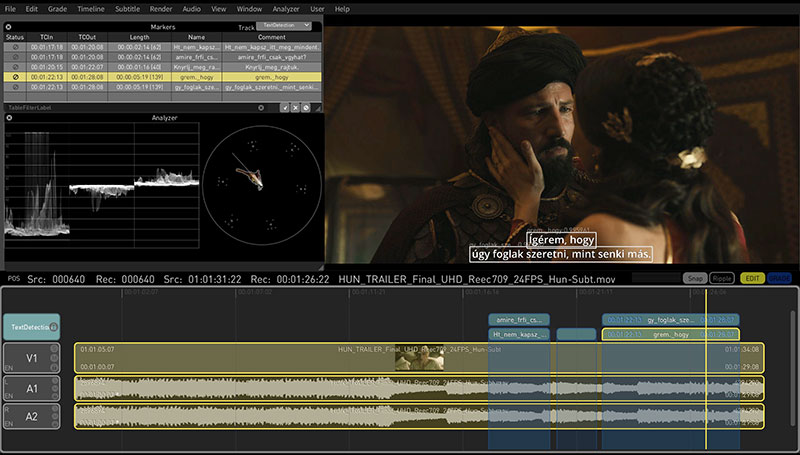The image size is (800, 455).
Task: Click the middle small icon on A1 track
Action: (x=54, y=389)
